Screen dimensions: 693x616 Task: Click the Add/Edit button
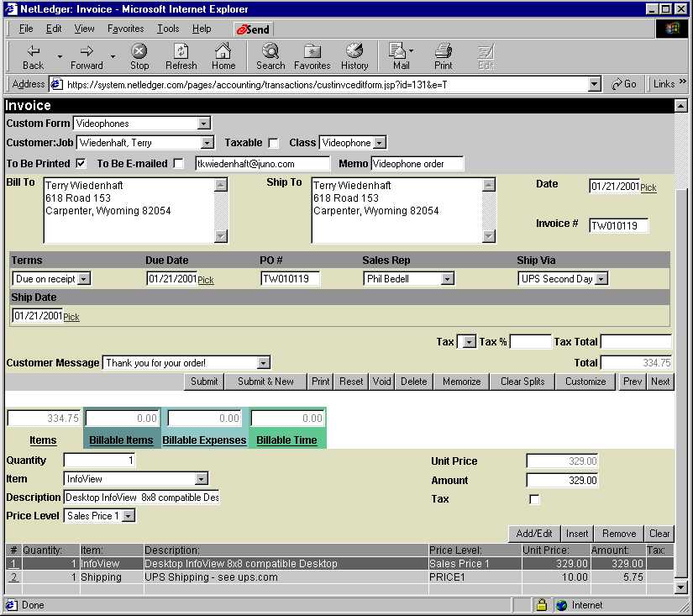click(534, 534)
